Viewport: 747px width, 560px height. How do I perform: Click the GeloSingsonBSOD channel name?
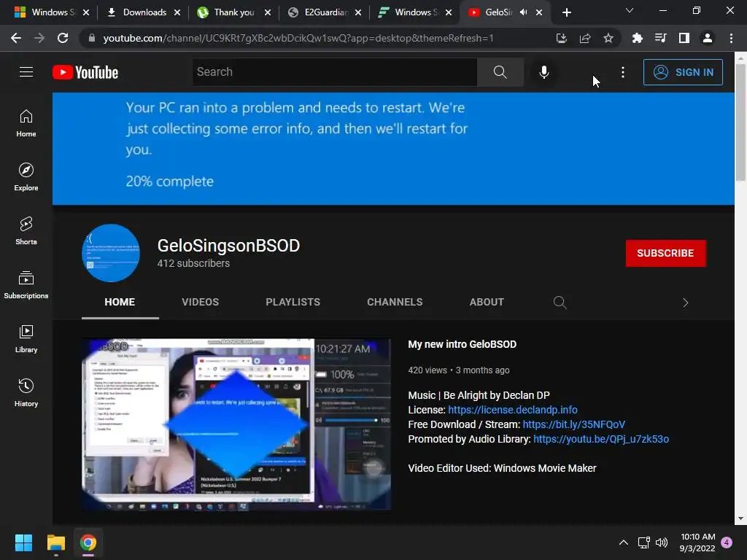228,246
